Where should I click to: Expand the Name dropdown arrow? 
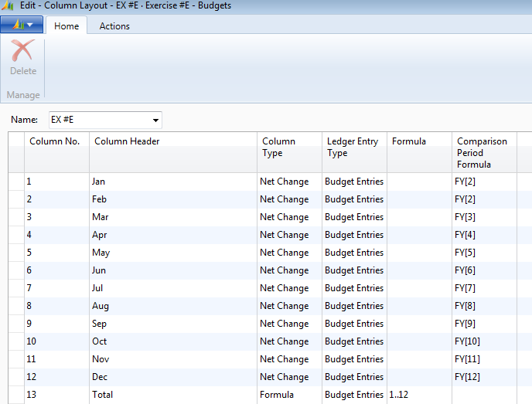click(x=155, y=121)
